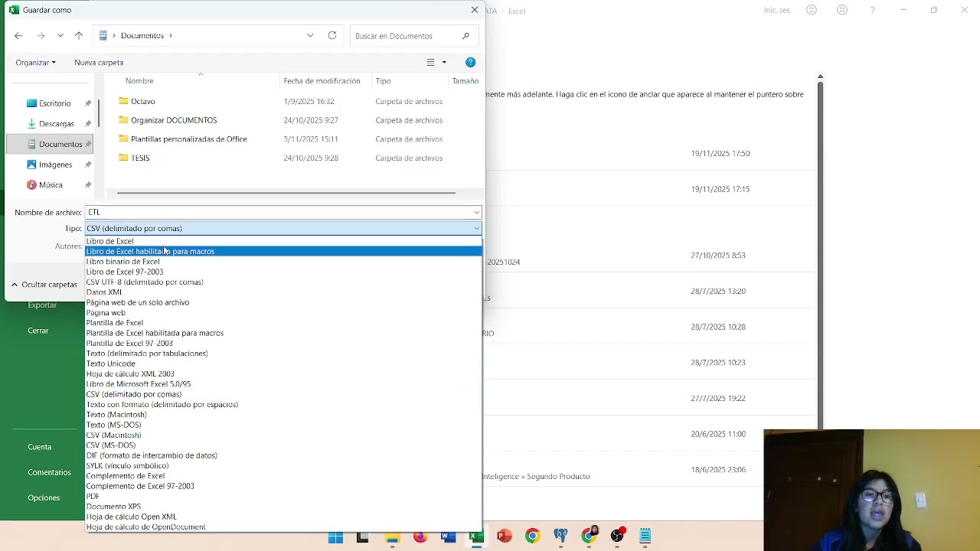Open Descargas in the navigation pane
980x551 pixels.
(x=57, y=124)
